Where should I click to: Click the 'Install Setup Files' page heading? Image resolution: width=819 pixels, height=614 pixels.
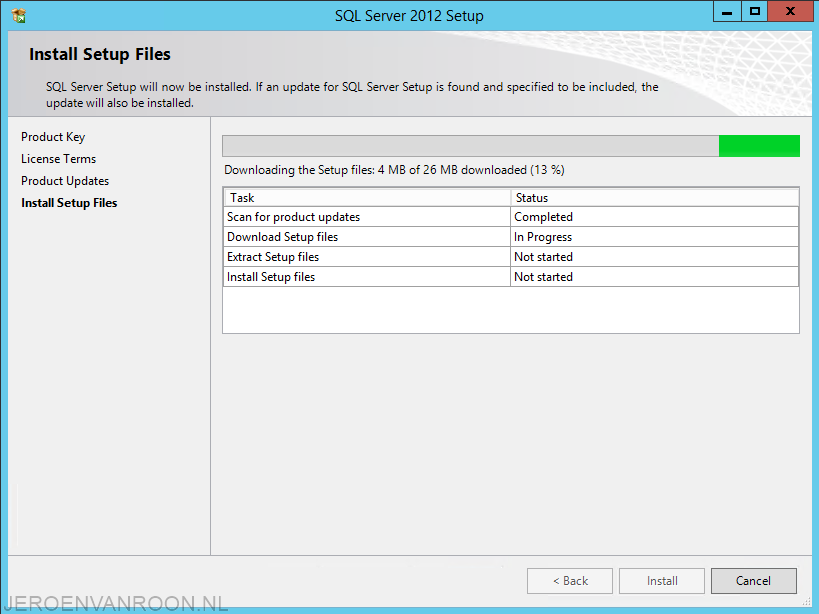pos(100,54)
